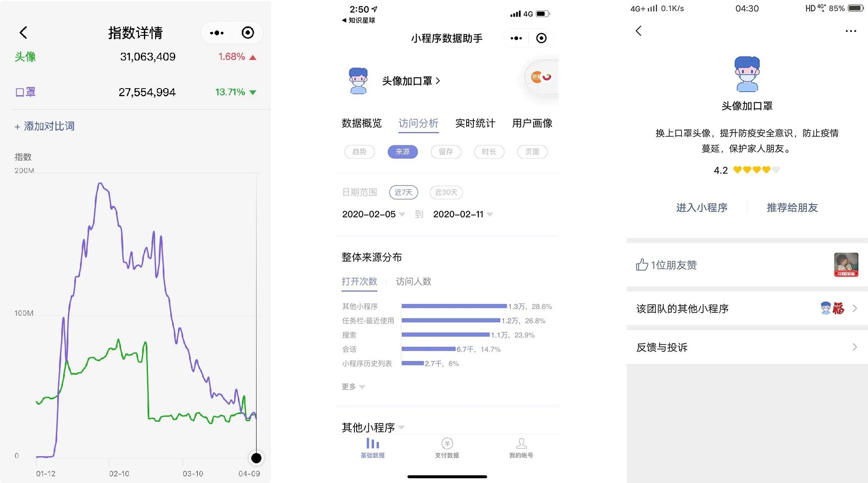This screenshot has width=868, height=483.
Task: Expand 其他小程序 section dropdown
Action: click(373, 428)
